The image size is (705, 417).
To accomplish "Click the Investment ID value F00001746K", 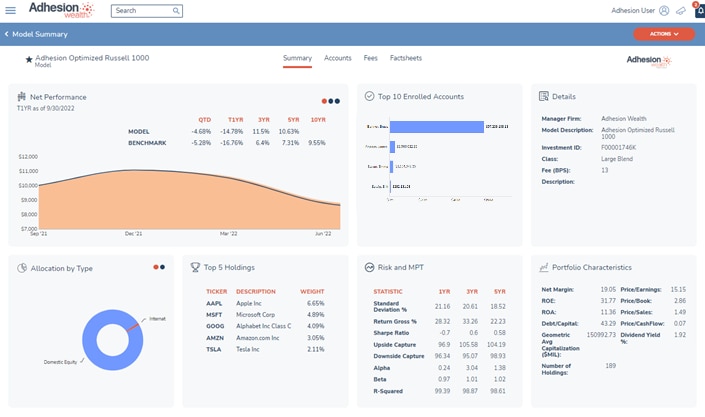I will (x=618, y=148).
